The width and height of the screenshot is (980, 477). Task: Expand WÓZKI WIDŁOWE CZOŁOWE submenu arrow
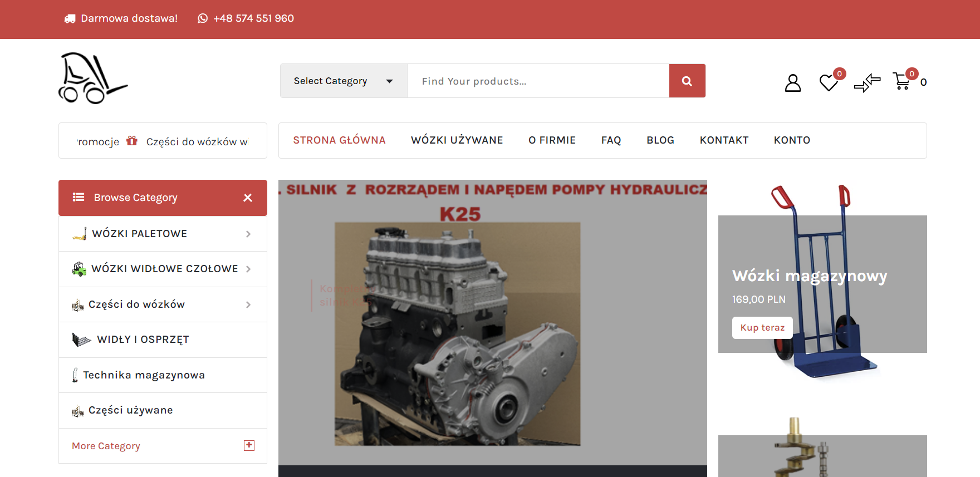pyautogui.click(x=248, y=269)
